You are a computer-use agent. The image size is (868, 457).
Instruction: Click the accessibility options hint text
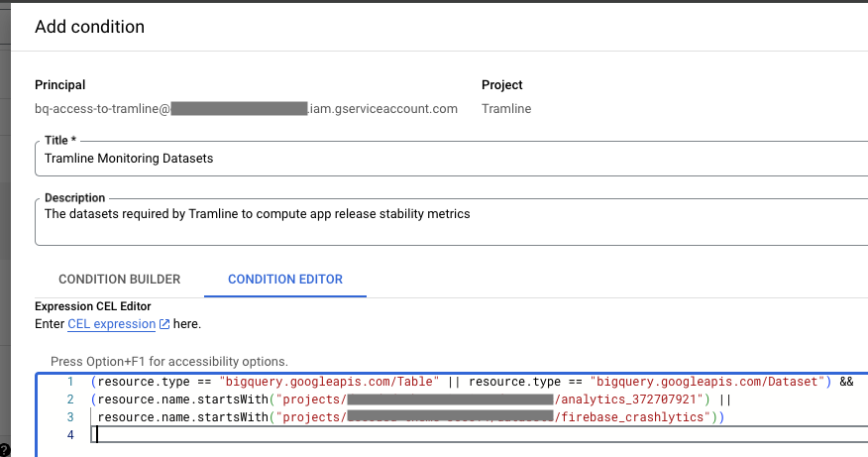click(168, 362)
